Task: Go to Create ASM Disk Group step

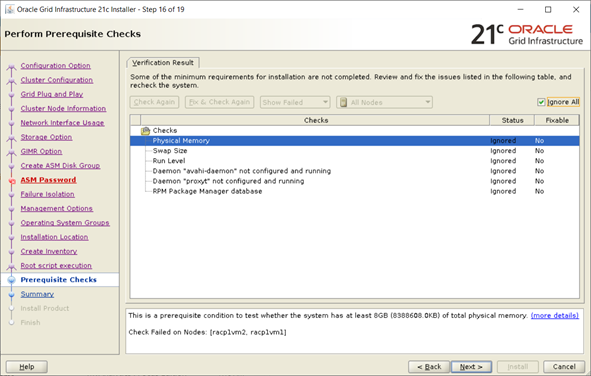Action: tap(60, 166)
